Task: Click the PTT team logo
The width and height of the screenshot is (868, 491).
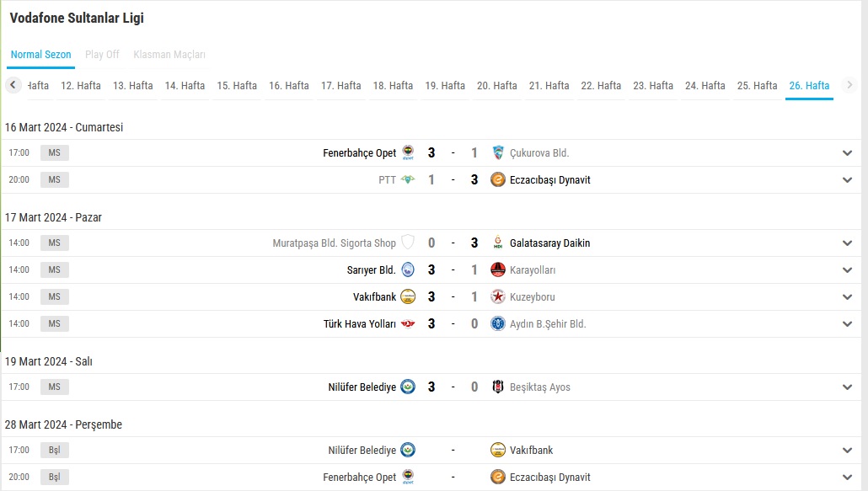Action: pos(408,179)
